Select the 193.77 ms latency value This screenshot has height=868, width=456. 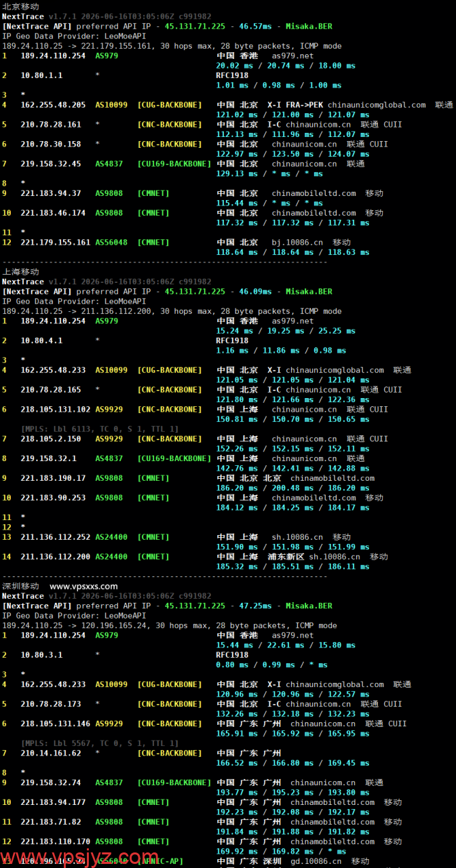pyautogui.click(x=237, y=792)
